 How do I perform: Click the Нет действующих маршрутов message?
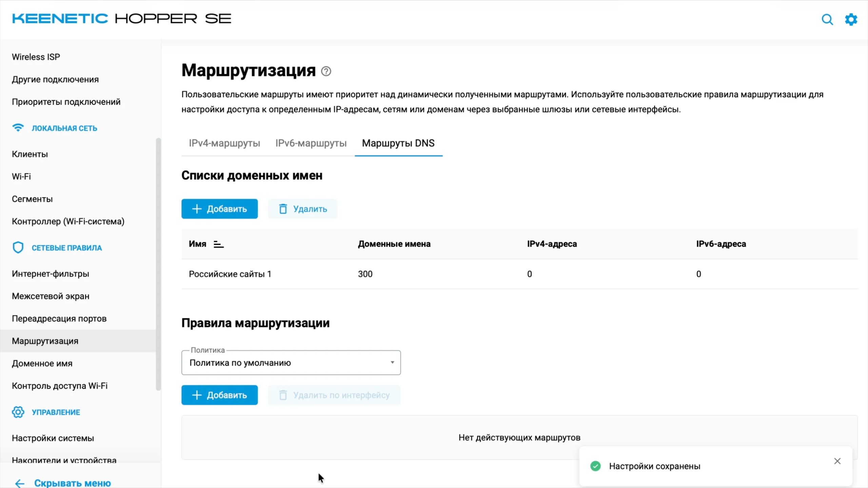point(519,438)
